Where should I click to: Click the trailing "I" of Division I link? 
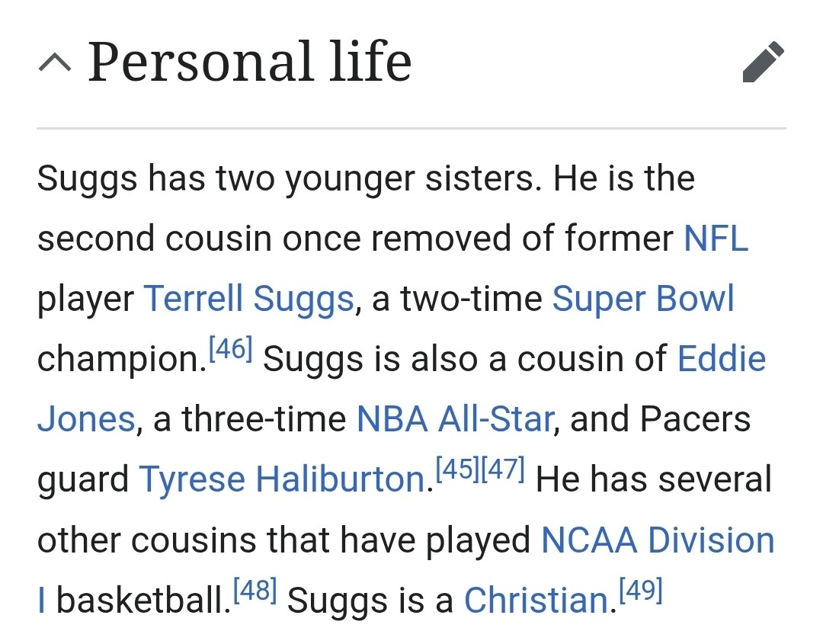41,601
